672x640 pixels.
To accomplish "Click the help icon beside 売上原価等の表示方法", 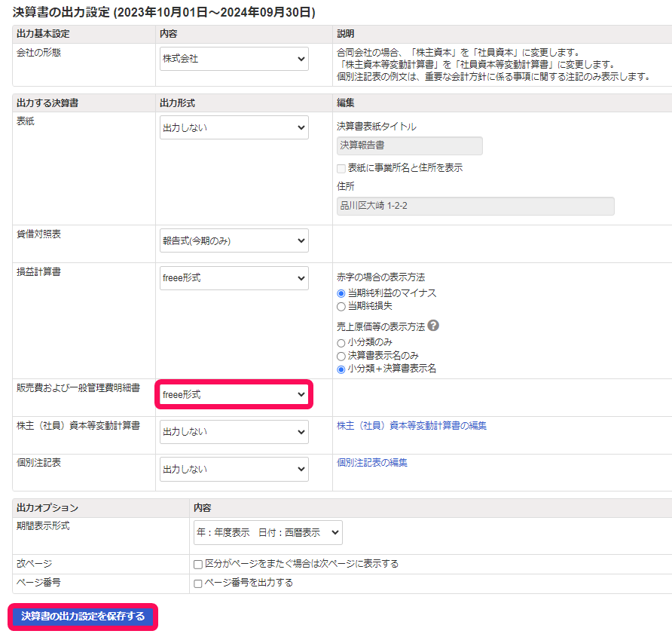I will 433,326.
